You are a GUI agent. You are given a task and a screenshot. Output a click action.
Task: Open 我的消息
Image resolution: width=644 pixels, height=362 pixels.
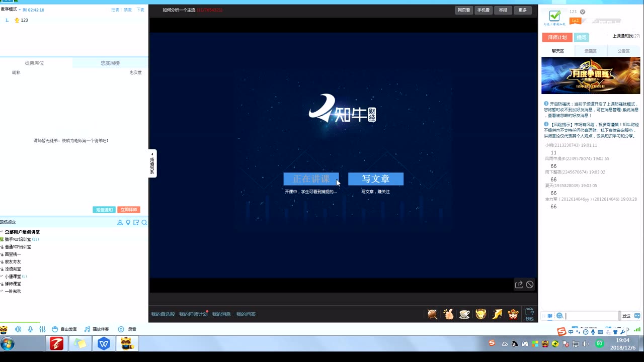click(221, 314)
